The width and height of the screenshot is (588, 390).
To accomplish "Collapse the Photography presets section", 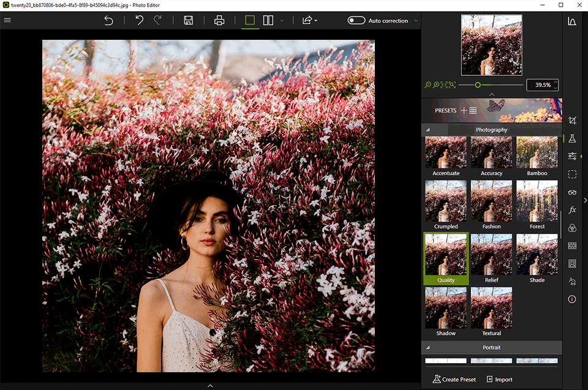I will (428, 130).
